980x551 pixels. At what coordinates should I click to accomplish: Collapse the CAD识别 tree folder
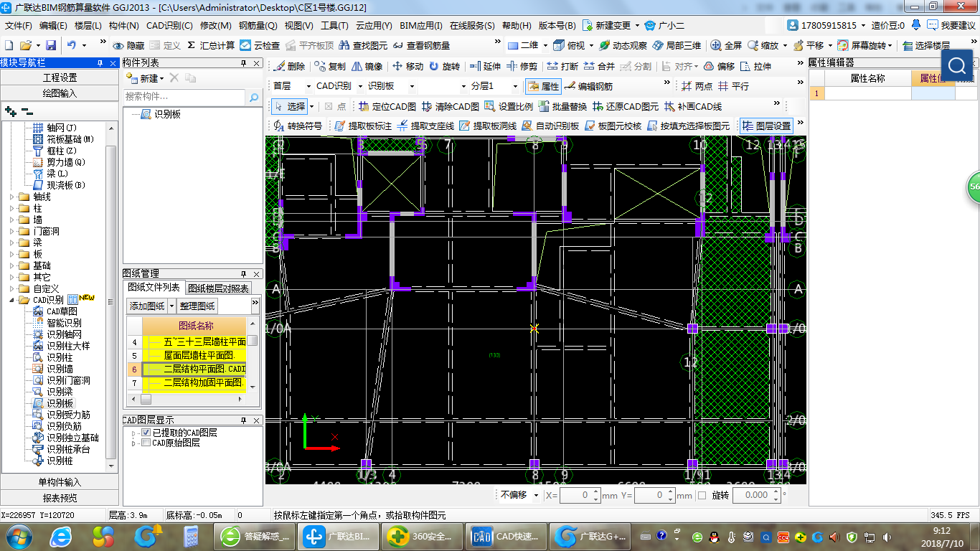click(11, 300)
